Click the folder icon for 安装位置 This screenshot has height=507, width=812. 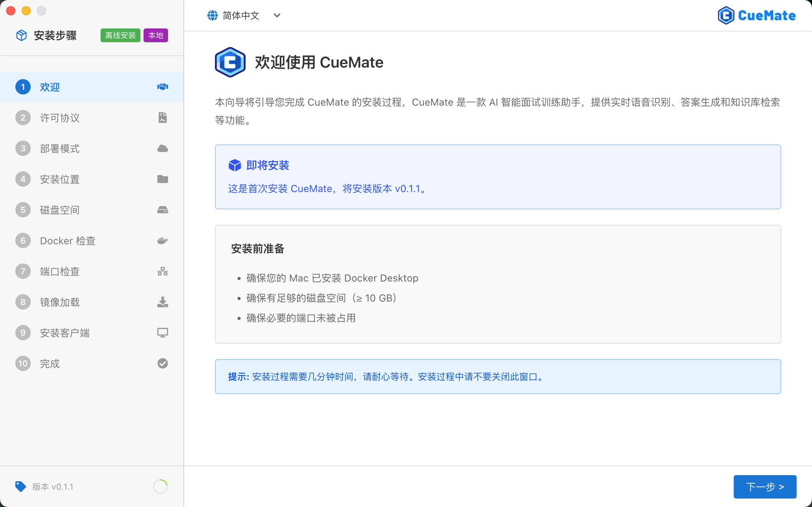click(162, 179)
